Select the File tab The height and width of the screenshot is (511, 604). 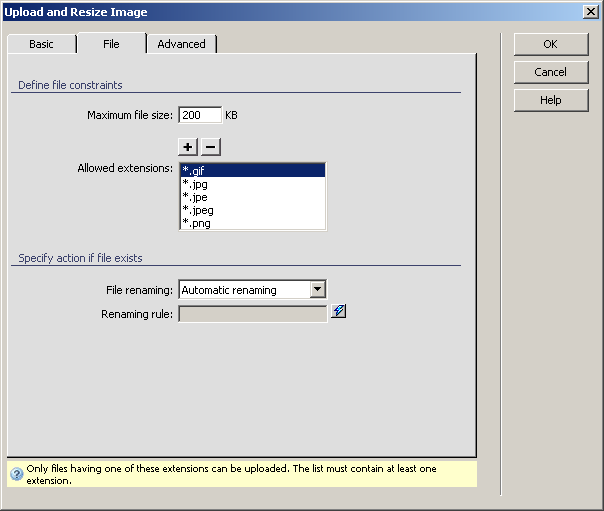(111, 44)
